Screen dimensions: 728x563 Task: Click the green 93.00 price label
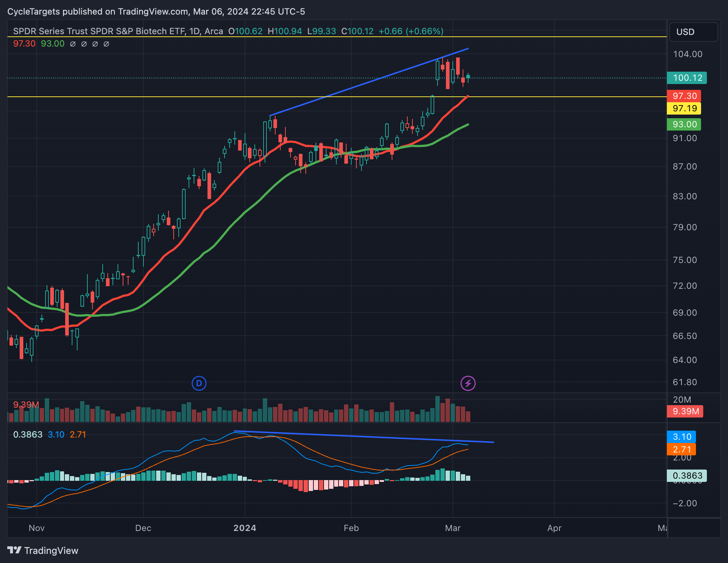pos(684,124)
